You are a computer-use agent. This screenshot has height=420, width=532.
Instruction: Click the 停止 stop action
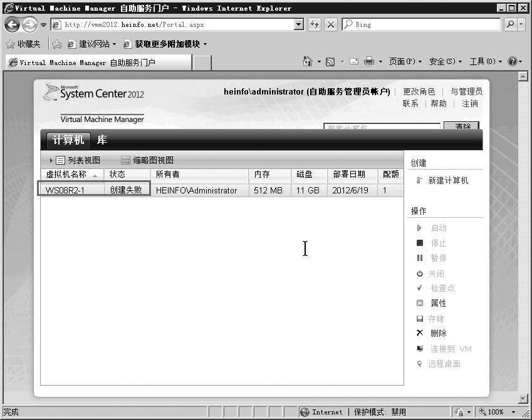tap(432, 243)
